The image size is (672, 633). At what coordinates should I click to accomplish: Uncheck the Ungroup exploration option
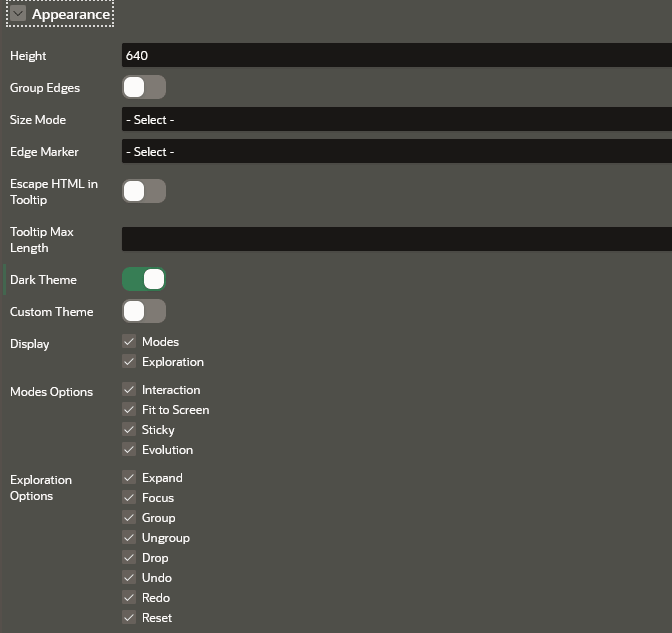[129, 537]
